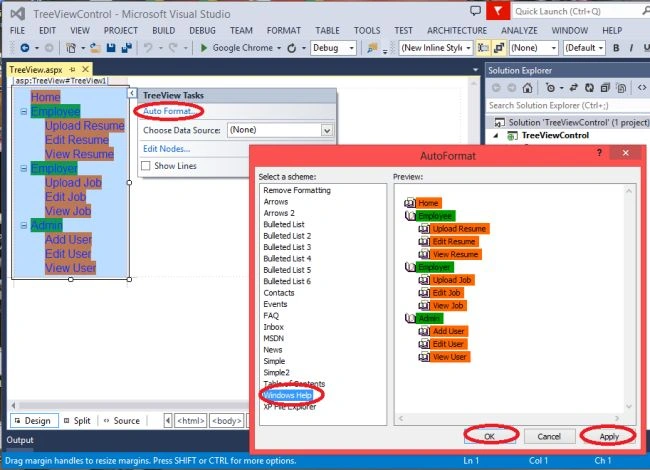The height and width of the screenshot is (470, 650).
Task: Click the Navigate Backward toolbar icon
Action: (25, 48)
